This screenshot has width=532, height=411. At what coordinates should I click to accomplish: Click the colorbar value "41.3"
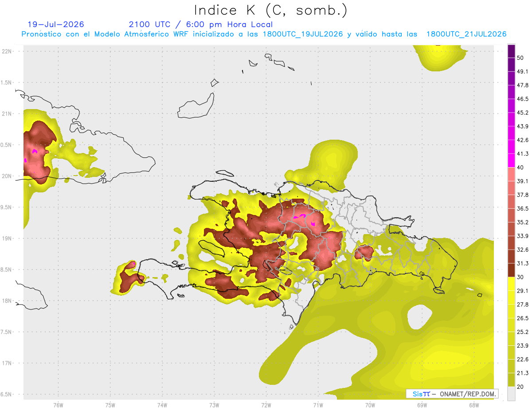(522, 154)
